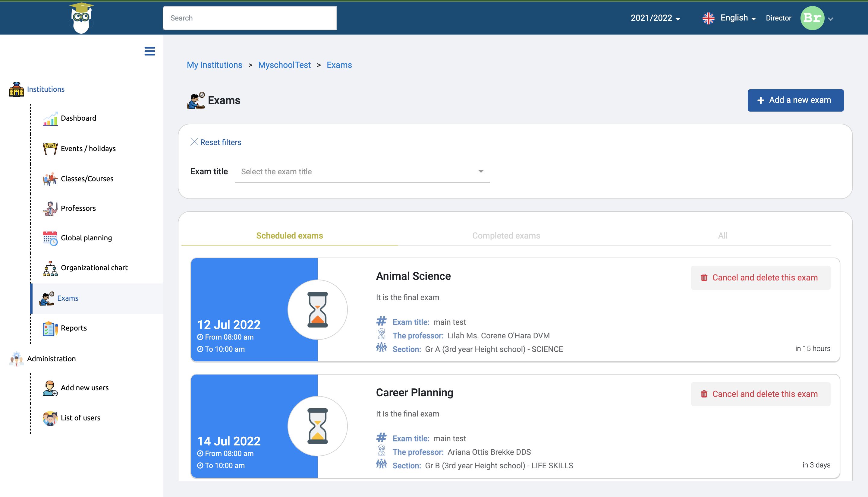This screenshot has height=497, width=868.
Task: Open the English language dropdown
Action: tap(733, 18)
